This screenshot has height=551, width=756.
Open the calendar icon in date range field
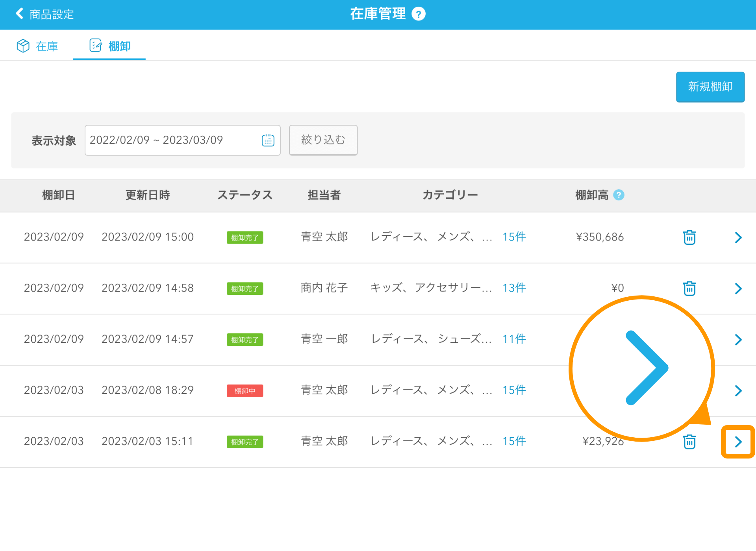(x=268, y=140)
